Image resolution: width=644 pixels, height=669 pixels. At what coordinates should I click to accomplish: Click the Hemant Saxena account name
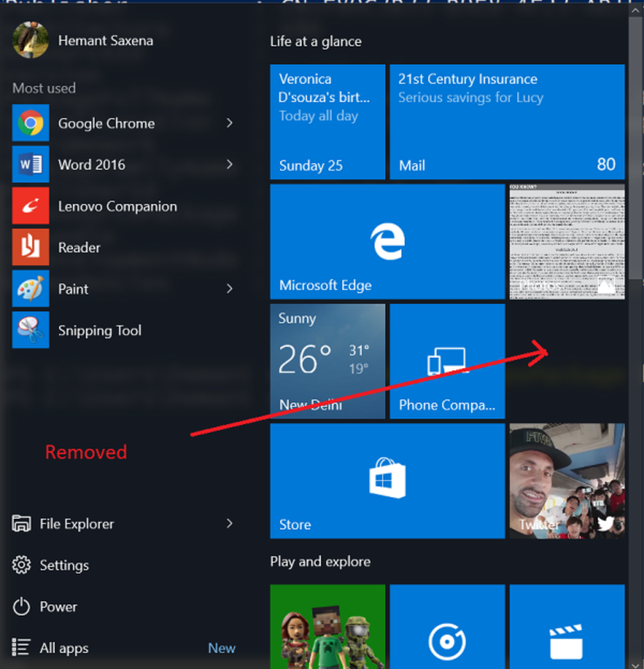(106, 41)
